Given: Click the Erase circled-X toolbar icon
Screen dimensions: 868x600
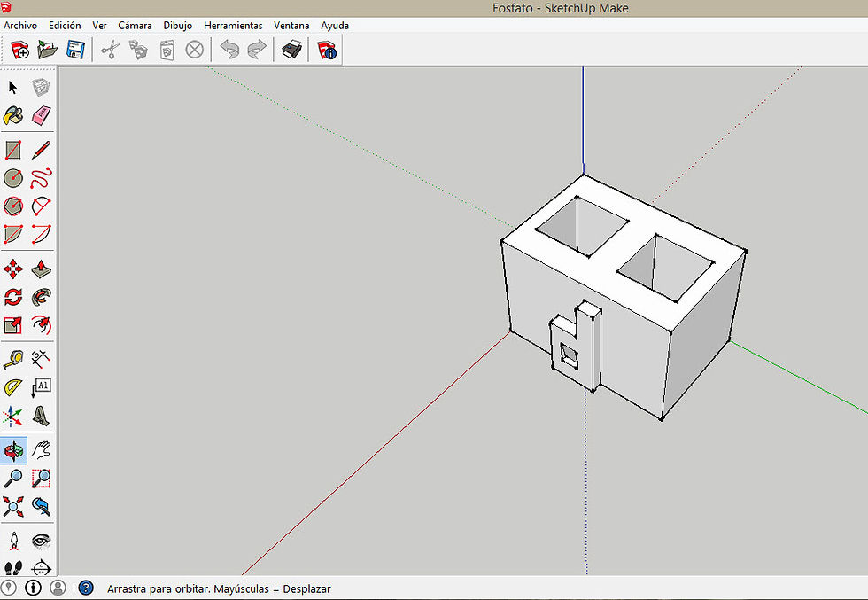Looking at the screenshot, I should (x=194, y=50).
